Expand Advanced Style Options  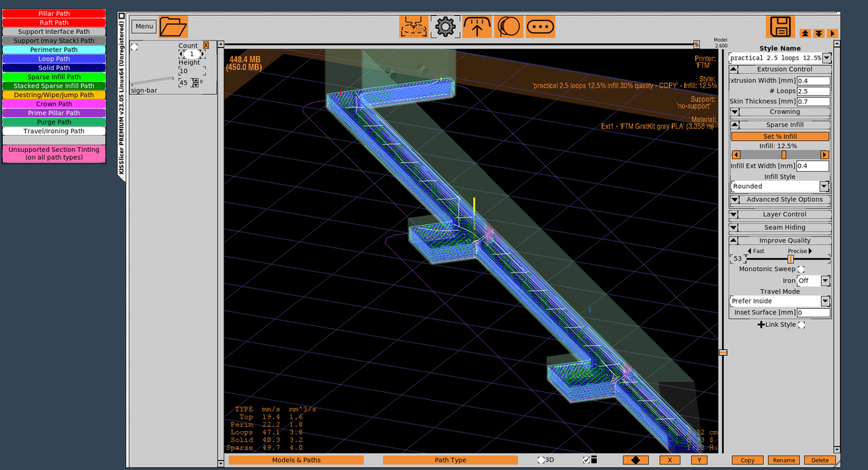pos(734,200)
